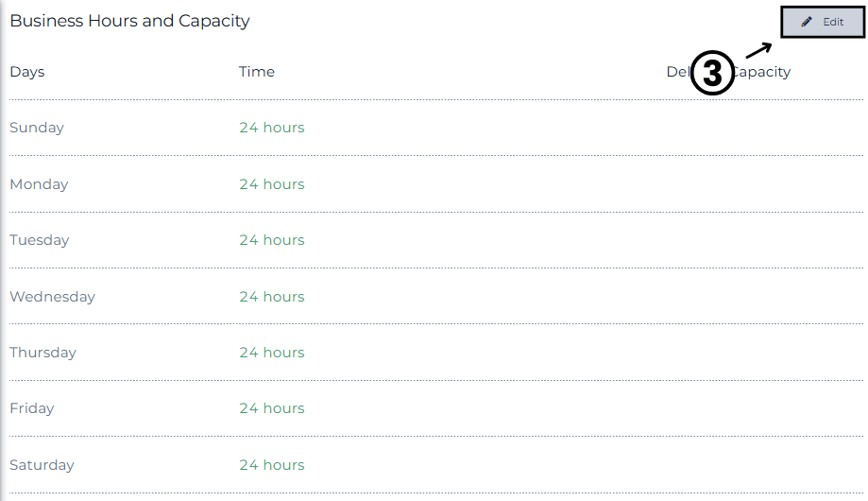This screenshot has height=501, width=868.
Task: Click the Edit button
Action: tap(823, 22)
